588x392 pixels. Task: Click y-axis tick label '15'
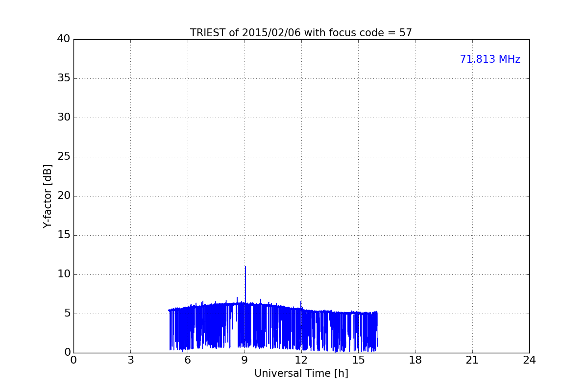(x=64, y=235)
